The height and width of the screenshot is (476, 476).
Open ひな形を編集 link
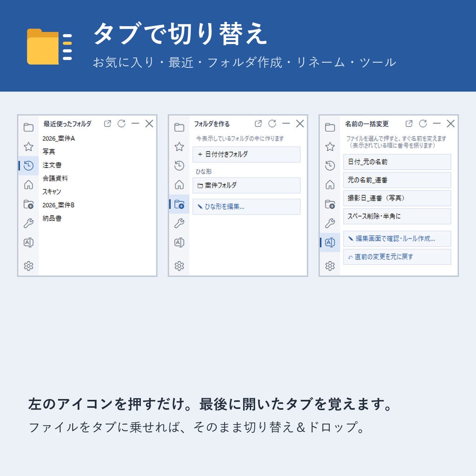(246, 207)
